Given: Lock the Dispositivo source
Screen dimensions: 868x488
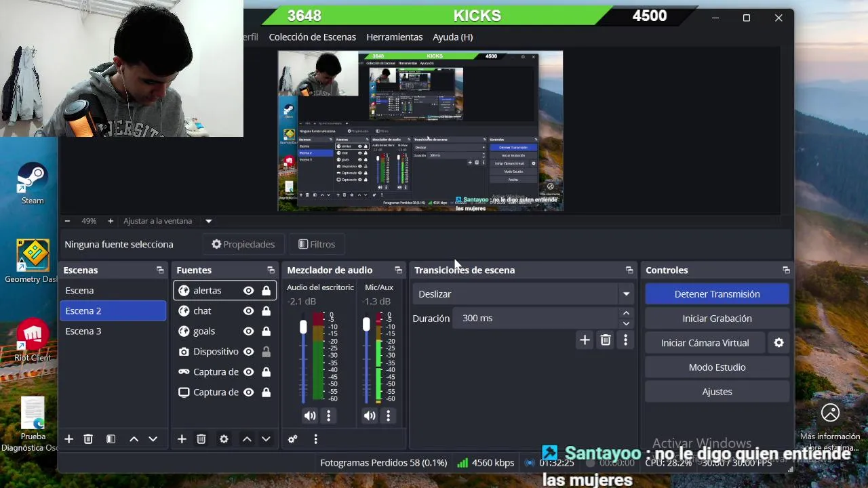Looking at the screenshot, I should tap(266, 352).
